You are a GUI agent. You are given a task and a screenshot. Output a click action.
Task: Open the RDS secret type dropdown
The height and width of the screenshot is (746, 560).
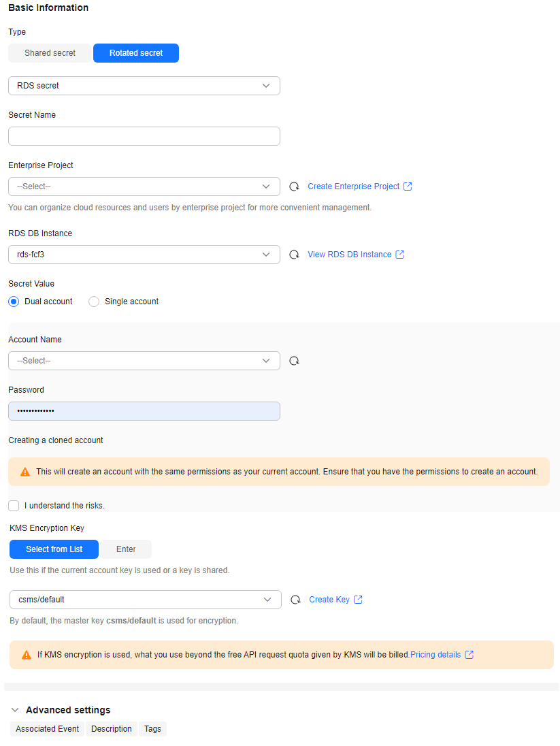(144, 86)
